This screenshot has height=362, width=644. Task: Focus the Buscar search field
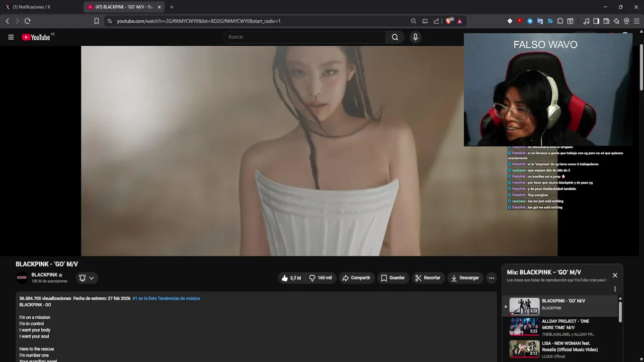tap(304, 37)
